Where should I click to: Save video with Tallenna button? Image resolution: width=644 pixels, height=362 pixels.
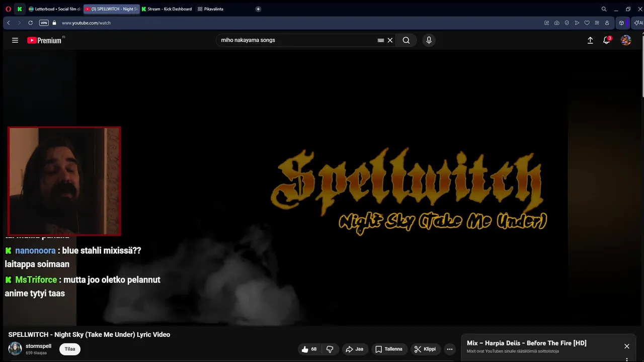tap(389, 349)
